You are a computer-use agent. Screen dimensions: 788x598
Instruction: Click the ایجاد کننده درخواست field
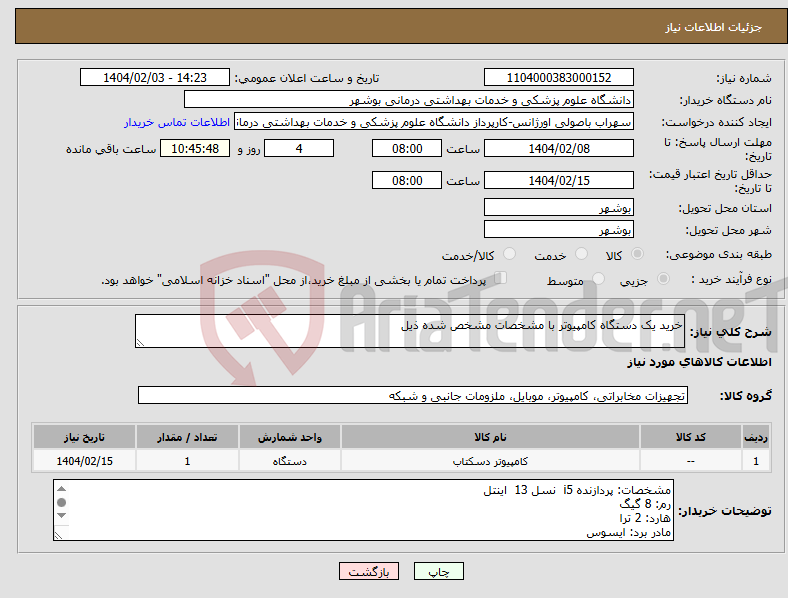434,122
